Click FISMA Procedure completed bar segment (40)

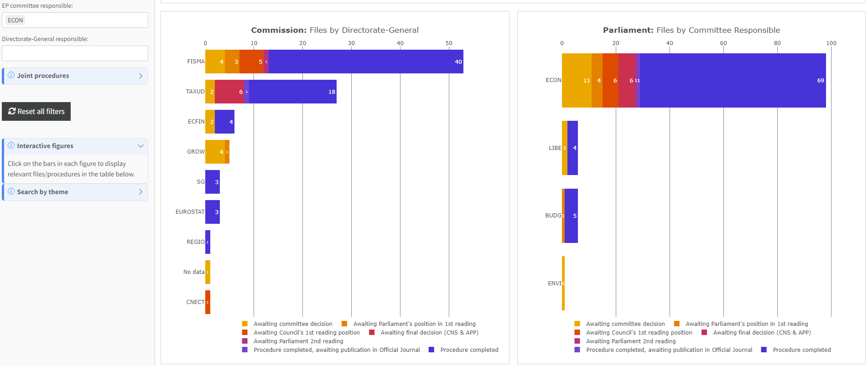[365, 62]
